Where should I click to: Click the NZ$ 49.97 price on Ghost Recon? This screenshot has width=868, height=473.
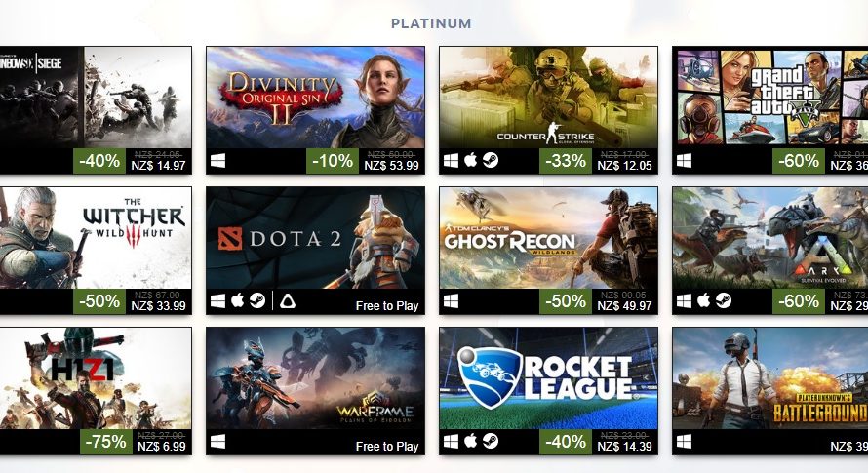pos(624,305)
